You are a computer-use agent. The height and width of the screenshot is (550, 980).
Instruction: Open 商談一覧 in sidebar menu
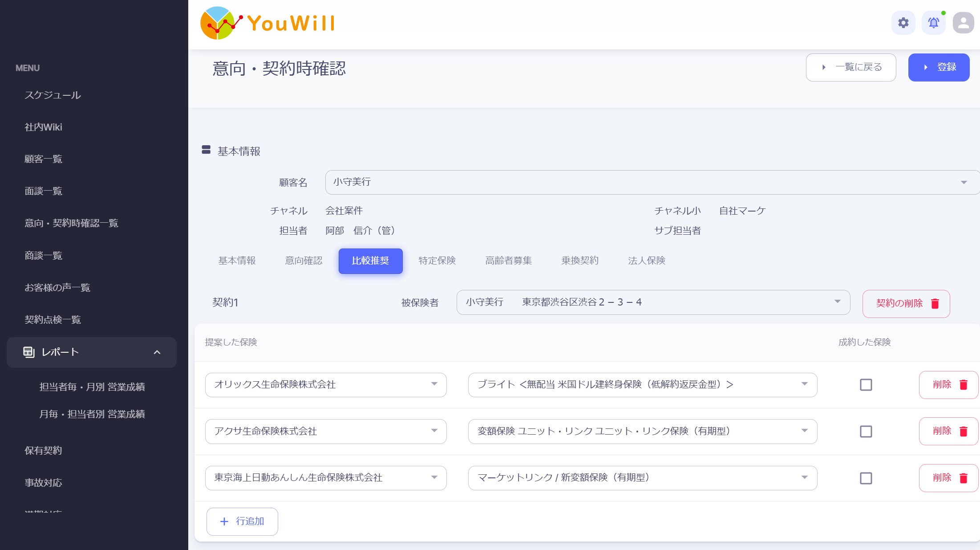coord(43,256)
